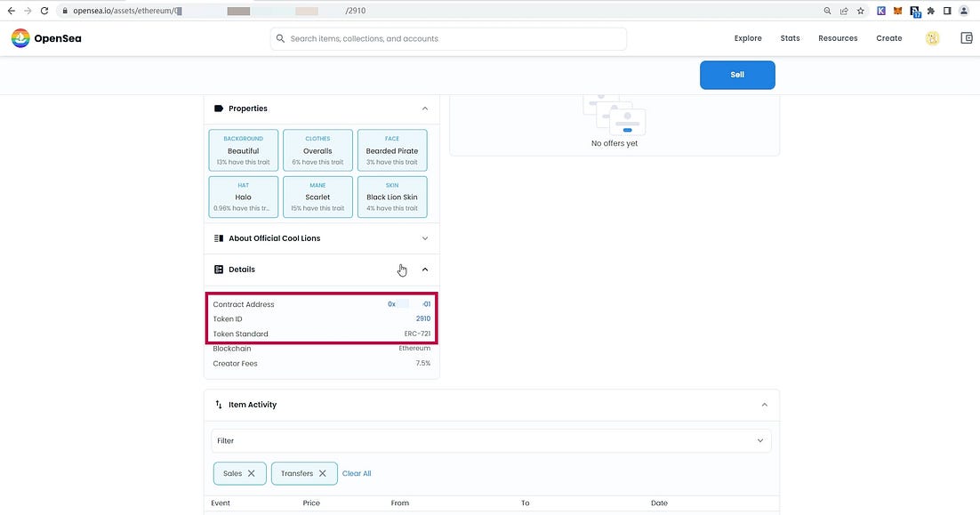Open the Filter dropdown

coord(491,440)
